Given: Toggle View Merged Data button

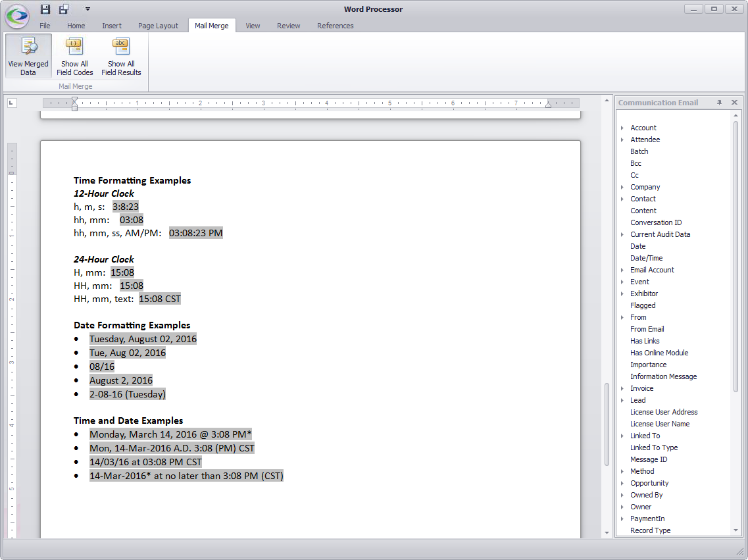Looking at the screenshot, I should click(x=28, y=57).
